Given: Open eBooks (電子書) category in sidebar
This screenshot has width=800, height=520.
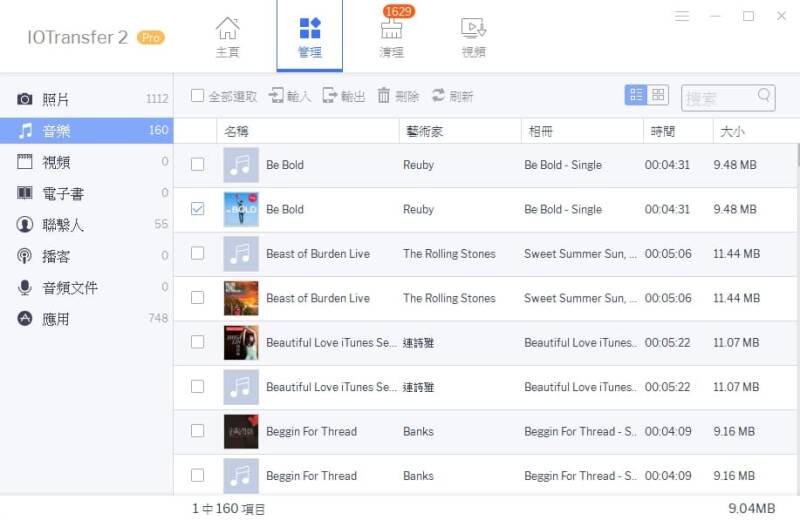Looking at the screenshot, I should pyautogui.click(x=87, y=193).
